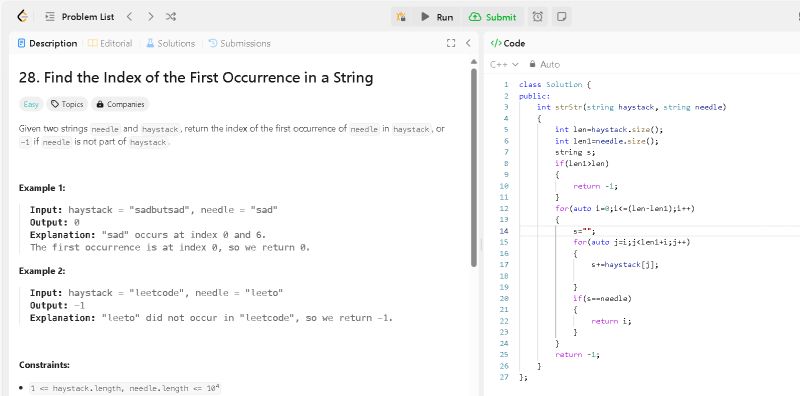This screenshot has height=396, width=800.
Task: Click the constraint '1 <= haystack.length' text
Action: tap(125, 388)
